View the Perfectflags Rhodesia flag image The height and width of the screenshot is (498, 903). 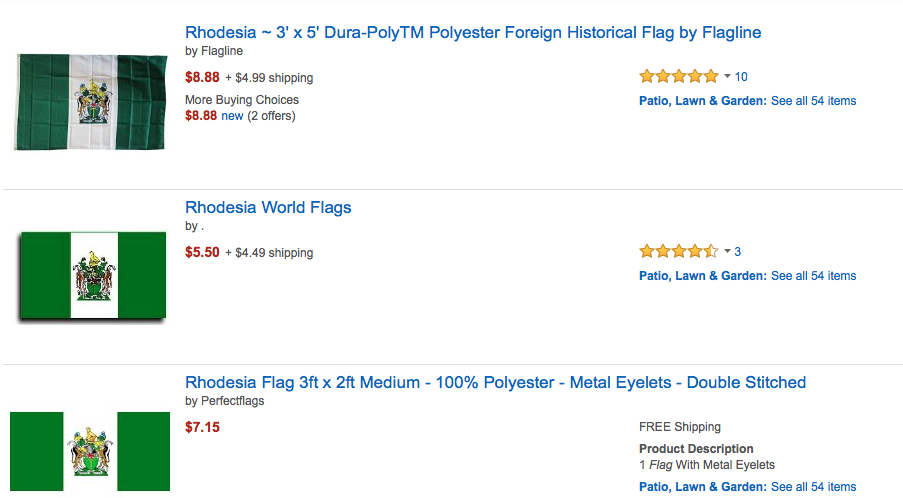[x=90, y=451]
